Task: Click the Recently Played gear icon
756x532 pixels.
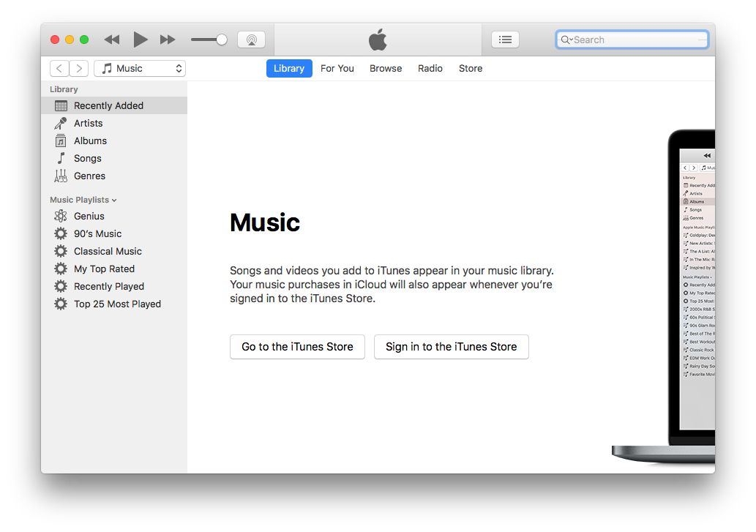Action: [x=60, y=286]
